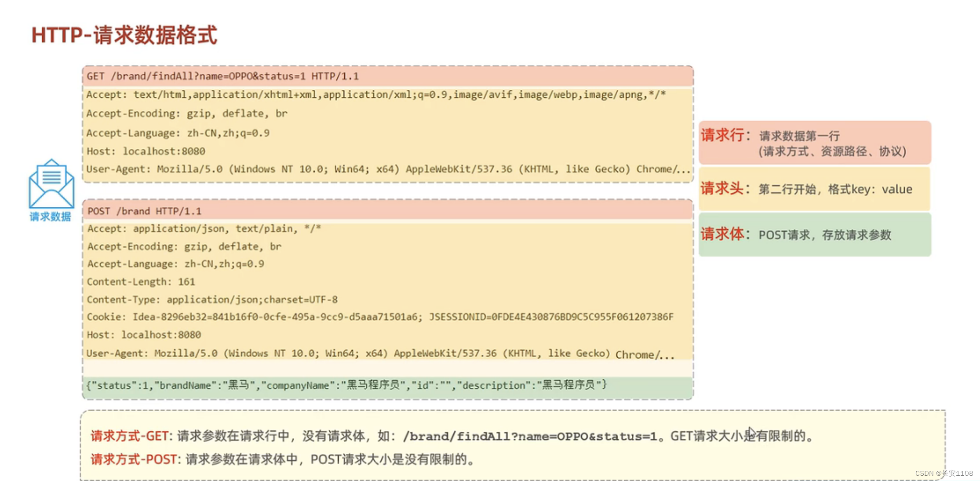Click the envelope 请求数据 icon
This screenshot has width=980, height=481.
click(x=51, y=184)
